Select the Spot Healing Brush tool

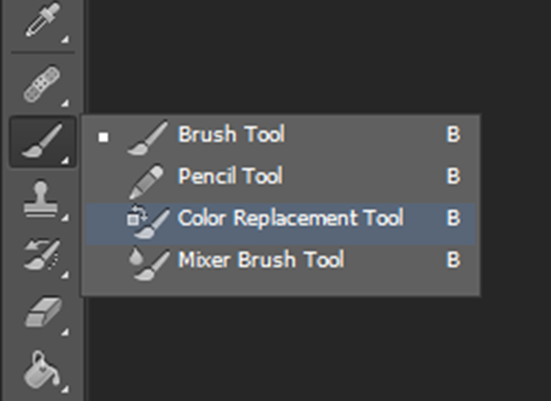click(x=42, y=84)
